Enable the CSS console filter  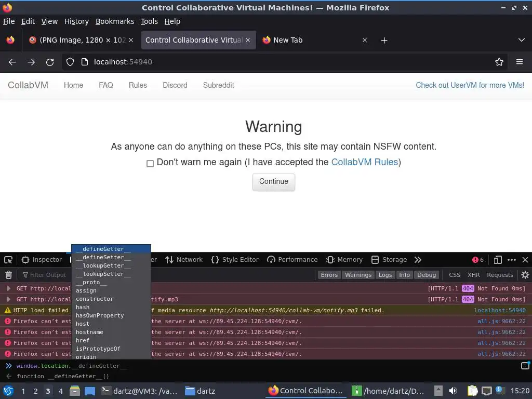455,275
